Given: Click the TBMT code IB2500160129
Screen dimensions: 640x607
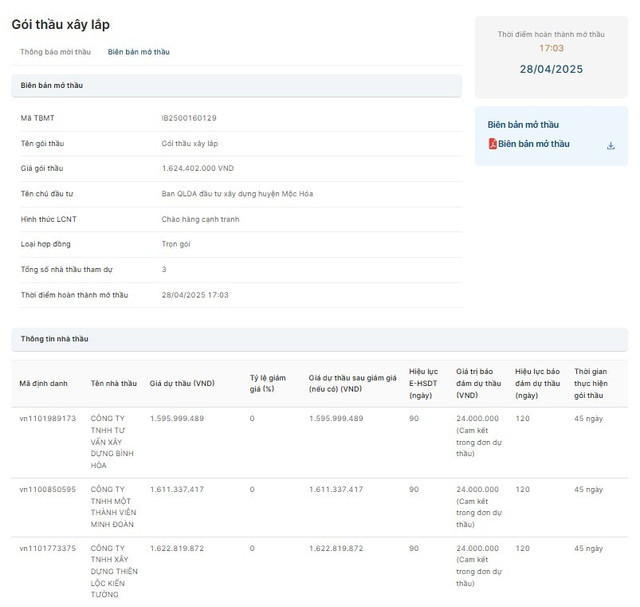Looking at the screenshot, I should [x=189, y=118].
